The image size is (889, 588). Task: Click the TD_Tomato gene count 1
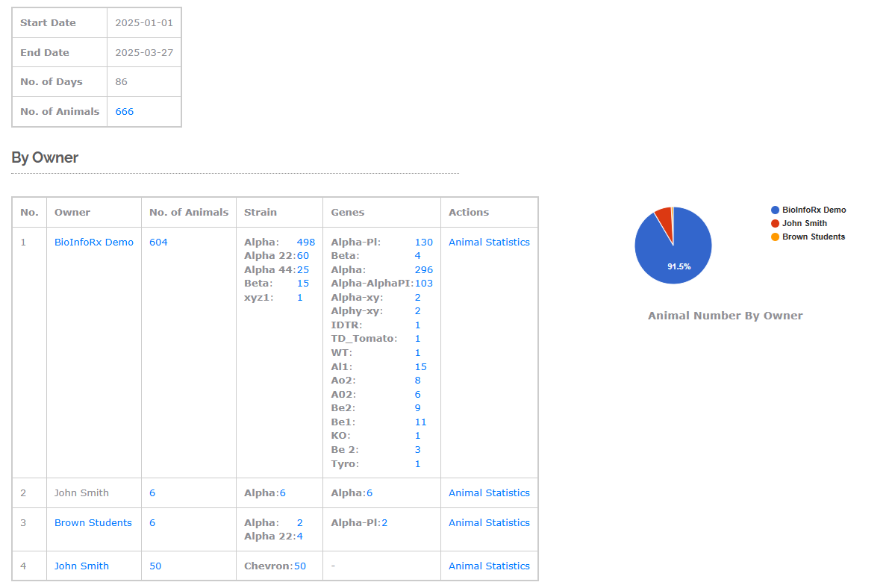pyautogui.click(x=418, y=339)
